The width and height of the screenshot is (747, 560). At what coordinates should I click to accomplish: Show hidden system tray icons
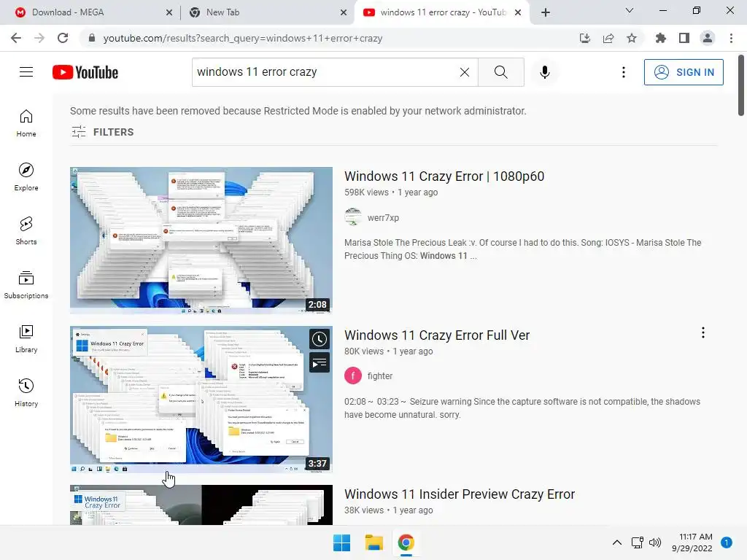click(616, 542)
